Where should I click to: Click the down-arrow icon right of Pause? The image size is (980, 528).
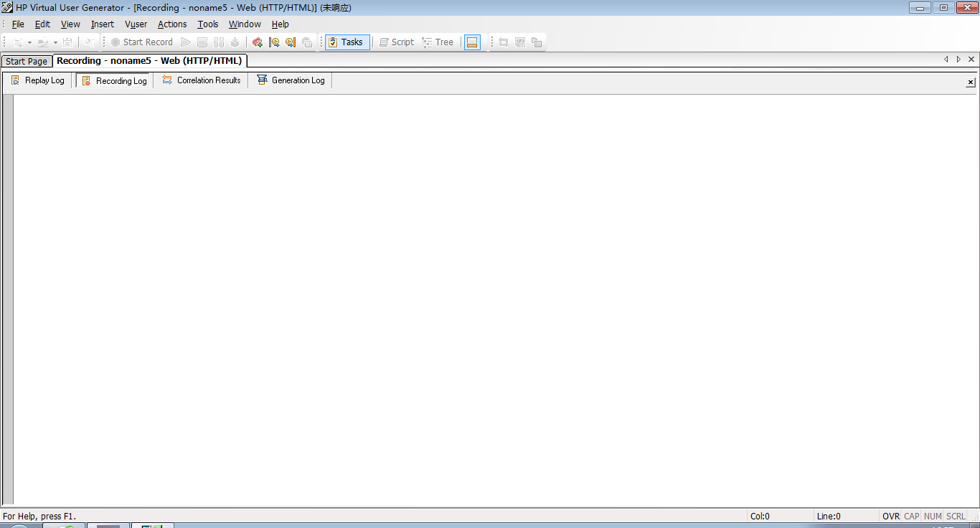pos(235,42)
